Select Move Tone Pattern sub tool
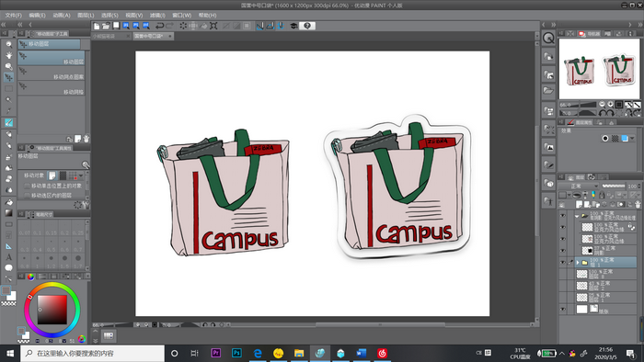The height and width of the screenshot is (362, 644). point(52,73)
